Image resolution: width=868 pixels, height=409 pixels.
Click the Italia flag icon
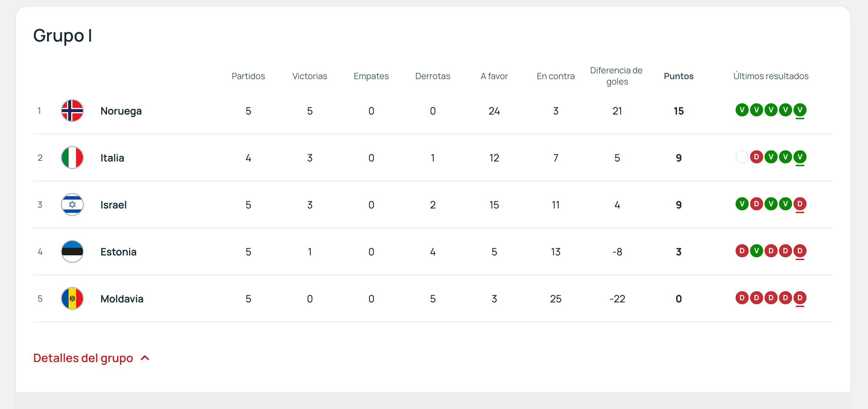point(72,158)
